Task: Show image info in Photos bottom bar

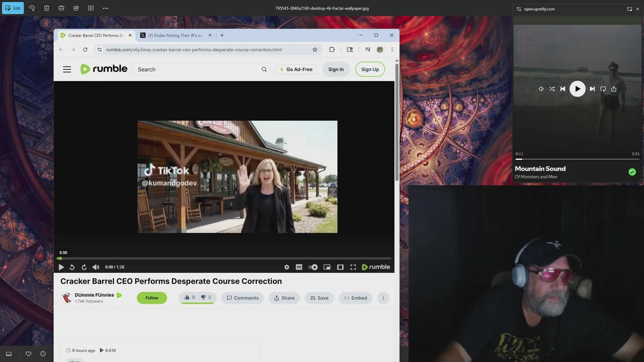Action: (43, 354)
